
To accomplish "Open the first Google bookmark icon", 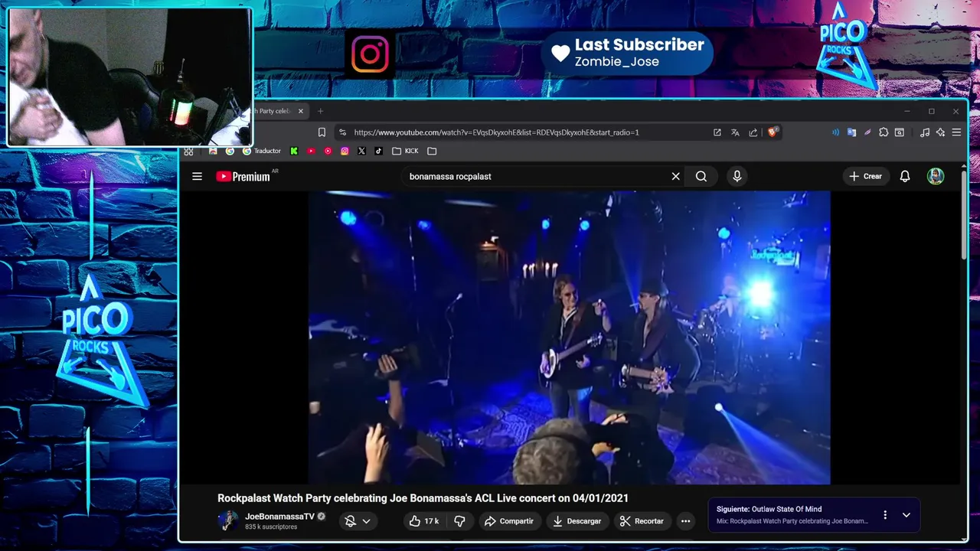I will click(x=230, y=151).
